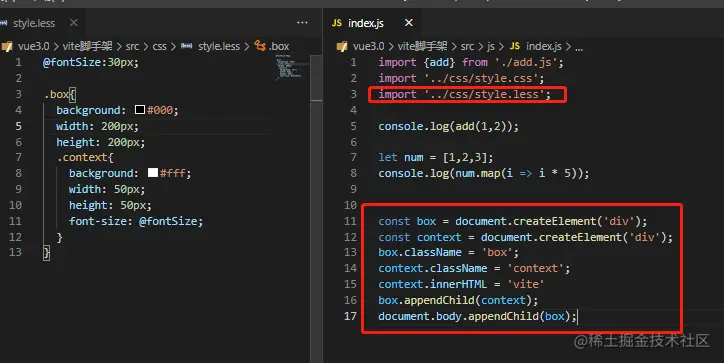The height and width of the screenshot is (363, 724).
Task: Click "context.className = 'context';" line
Action: [x=474, y=268]
